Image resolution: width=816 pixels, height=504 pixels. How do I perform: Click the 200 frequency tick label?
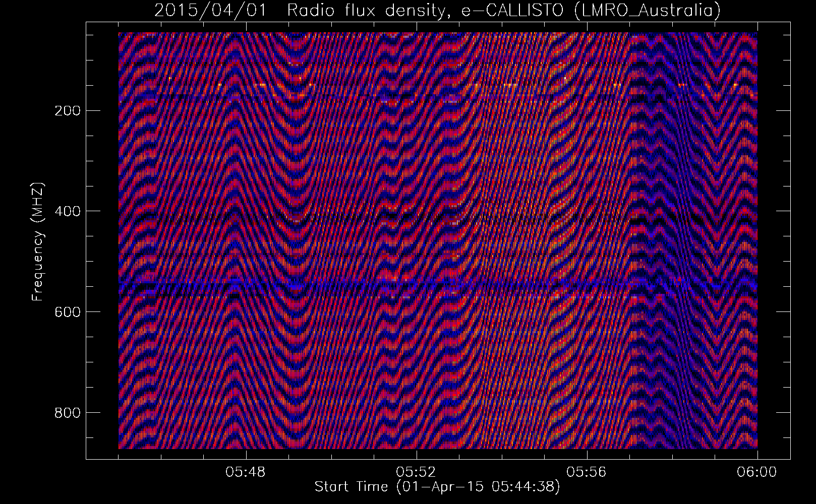(68, 111)
